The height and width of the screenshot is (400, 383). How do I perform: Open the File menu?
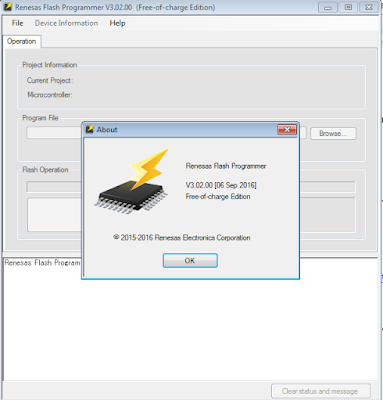coord(17,23)
